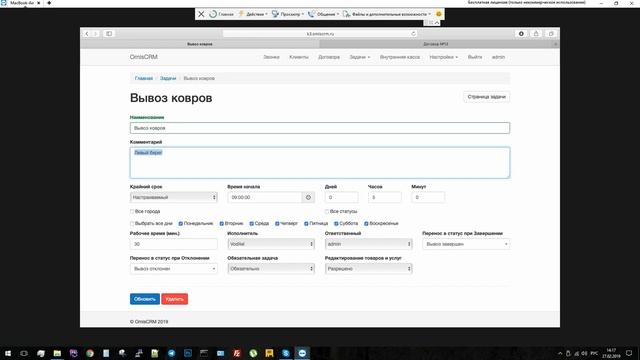Uncheck the Воскресенье checkbox
This screenshot has width=640, height=360.
(x=366, y=224)
